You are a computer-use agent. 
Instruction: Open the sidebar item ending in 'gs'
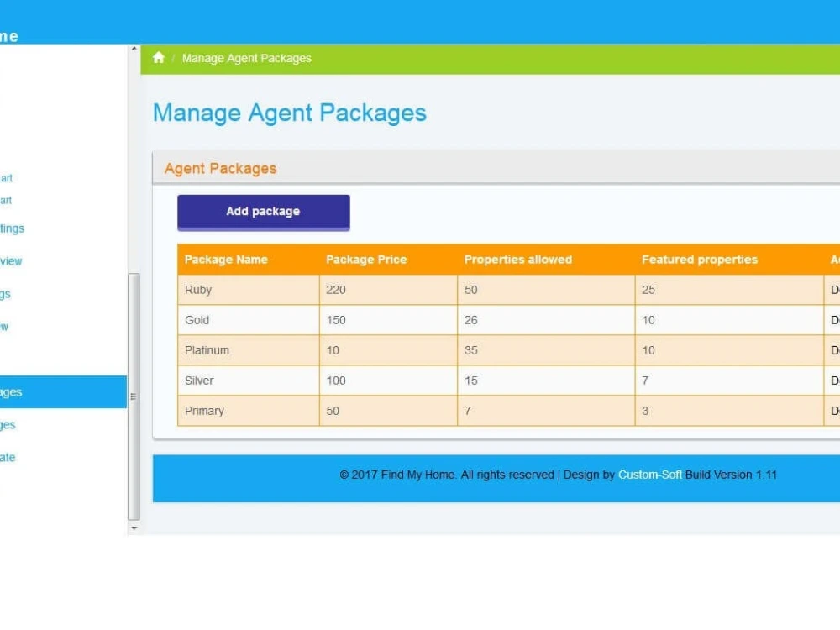click(x=5, y=294)
